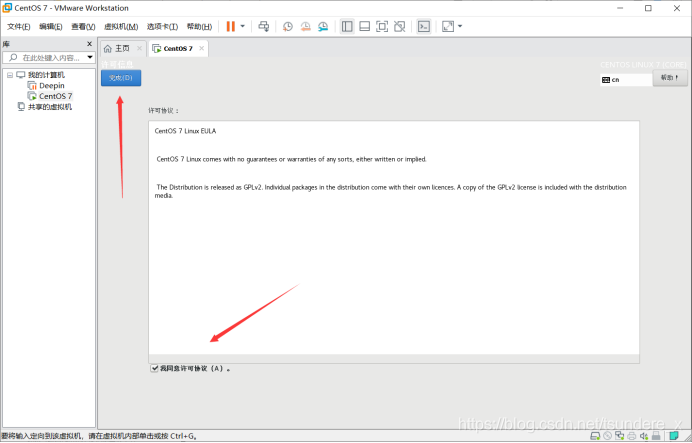Image resolution: width=692 pixels, height=443 pixels.
Task: Select the Deepin virtual machine
Action: [x=51, y=86]
